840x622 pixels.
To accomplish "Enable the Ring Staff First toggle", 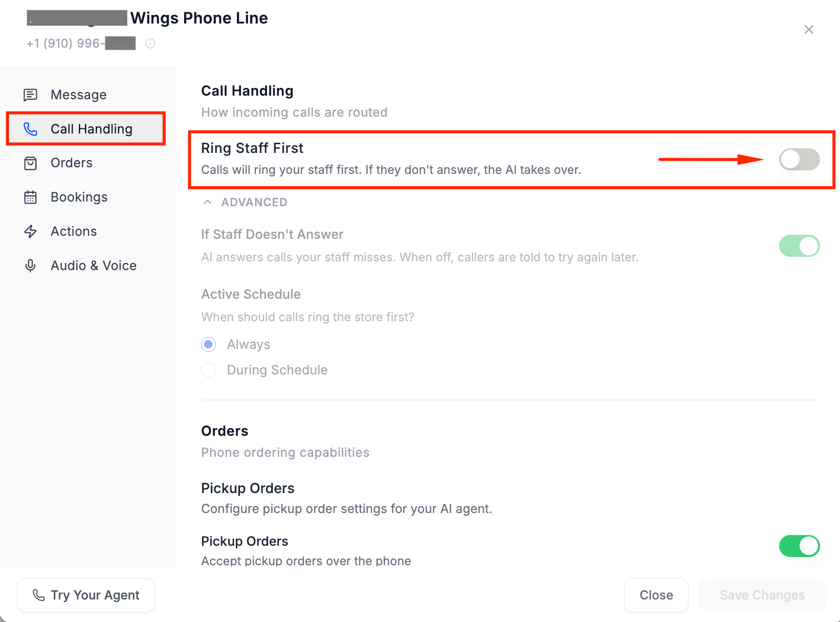I will pyautogui.click(x=799, y=159).
